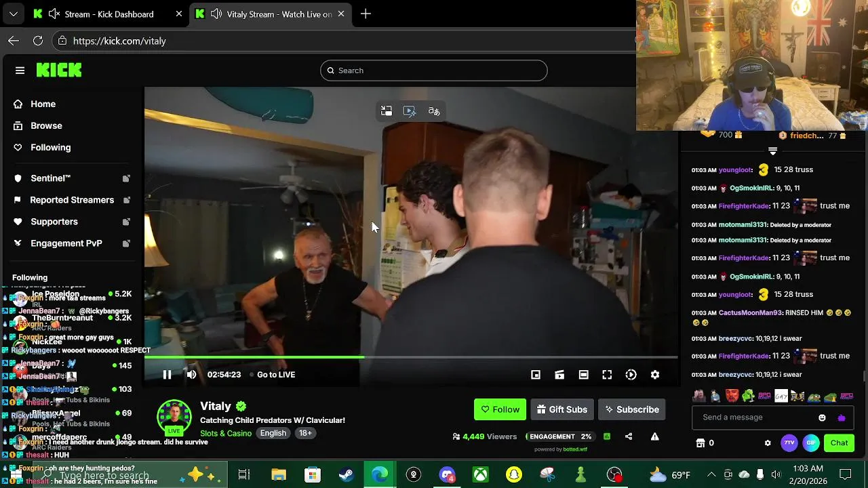Click the external icon beside Sentinel
The image size is (868, 488).
(x=126, y=178)
